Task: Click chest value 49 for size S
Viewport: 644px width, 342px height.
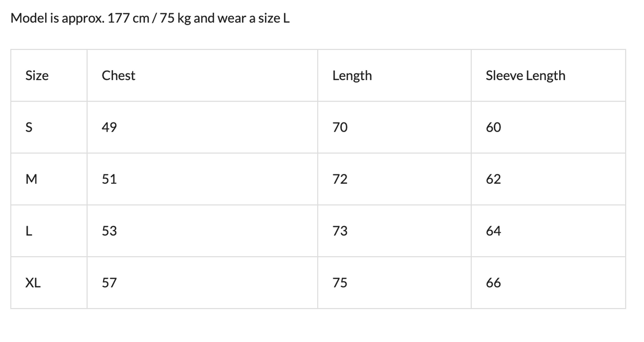Action: click(109, 128)
